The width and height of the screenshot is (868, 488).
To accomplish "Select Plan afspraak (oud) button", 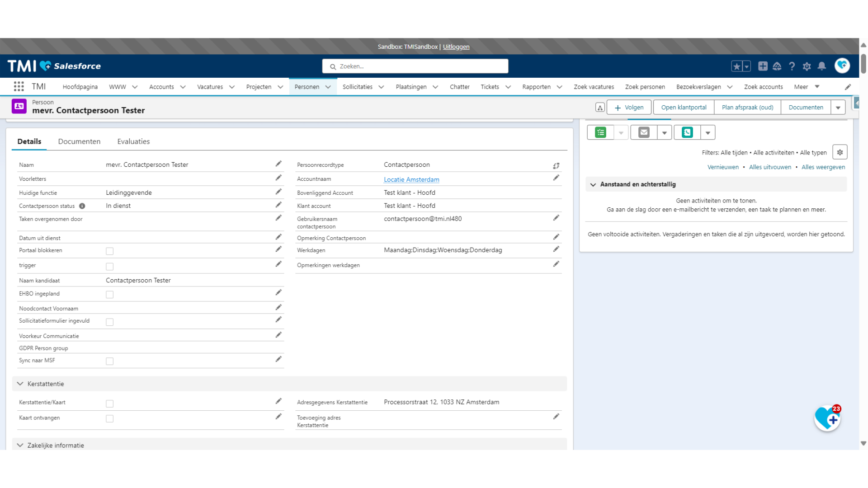I will [748, 107].
